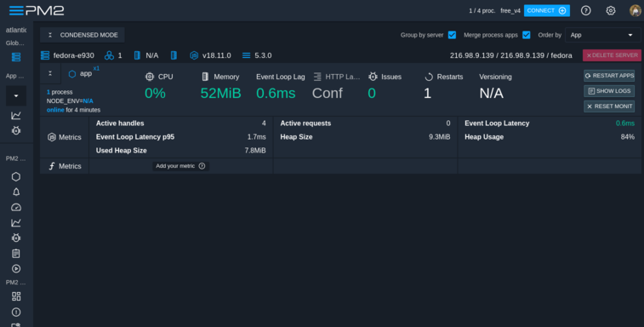Open the app monitoring chart icon in sidebar
The height and width of the screenshot is (327, 644).
16,116
